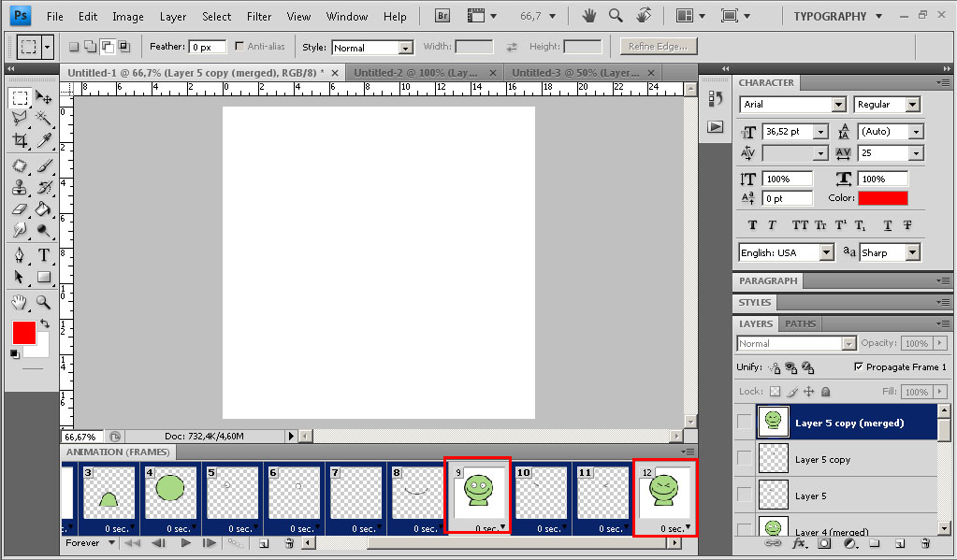Switch to the PATHS tab
The height and width of the screenshot is (560, 957).
[800, 323]
